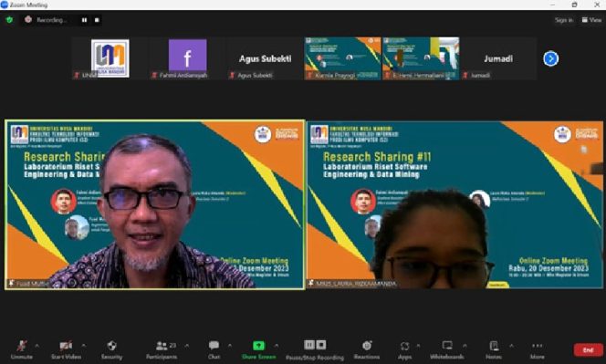
Task: Open Whiteboards
Action: [x=447, y=349]
